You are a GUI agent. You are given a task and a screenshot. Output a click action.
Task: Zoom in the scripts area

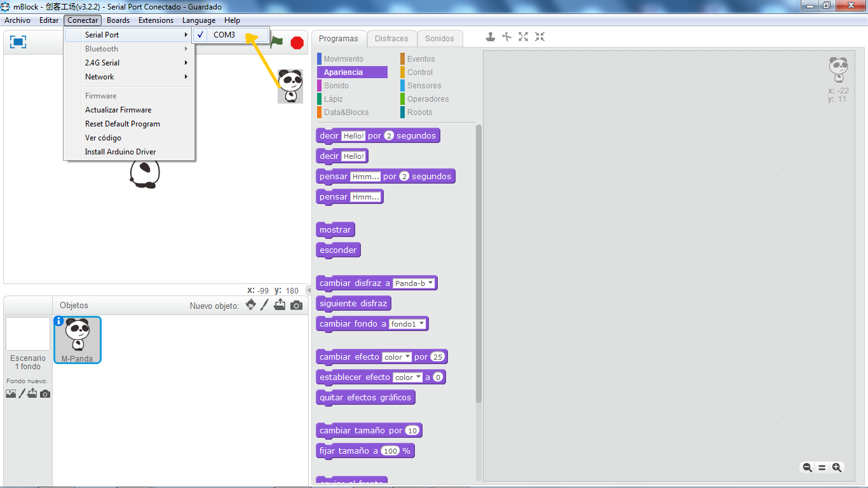tap(837, 467)
